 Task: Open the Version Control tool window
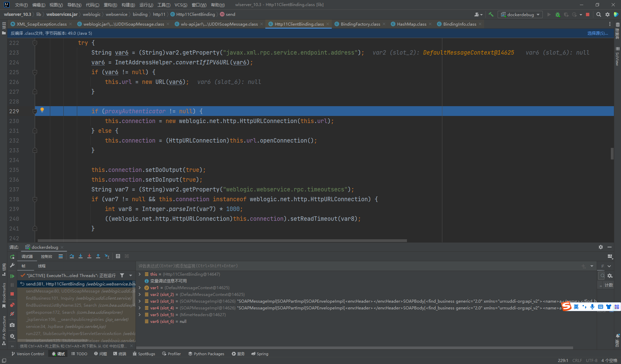(x=28, y=354)
